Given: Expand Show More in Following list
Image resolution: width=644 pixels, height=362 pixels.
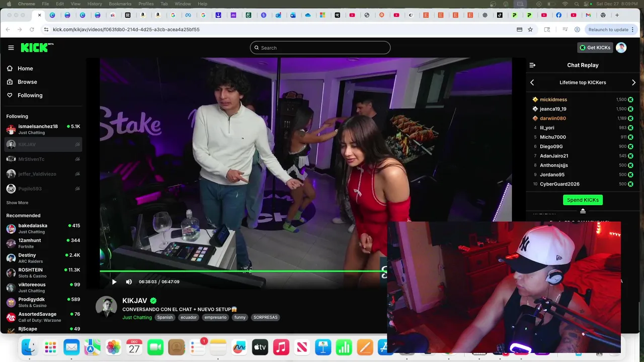Looking at the screenshot, I should [17, 203].
